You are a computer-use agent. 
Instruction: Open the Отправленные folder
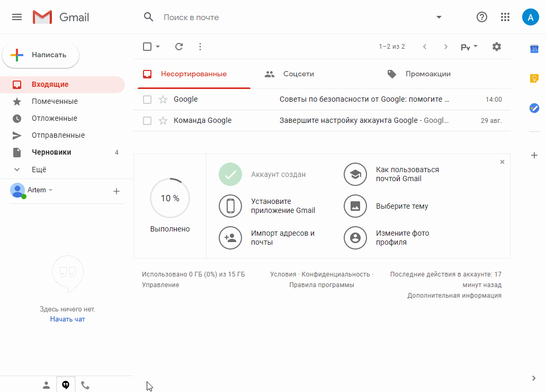(x=62, y=135)
